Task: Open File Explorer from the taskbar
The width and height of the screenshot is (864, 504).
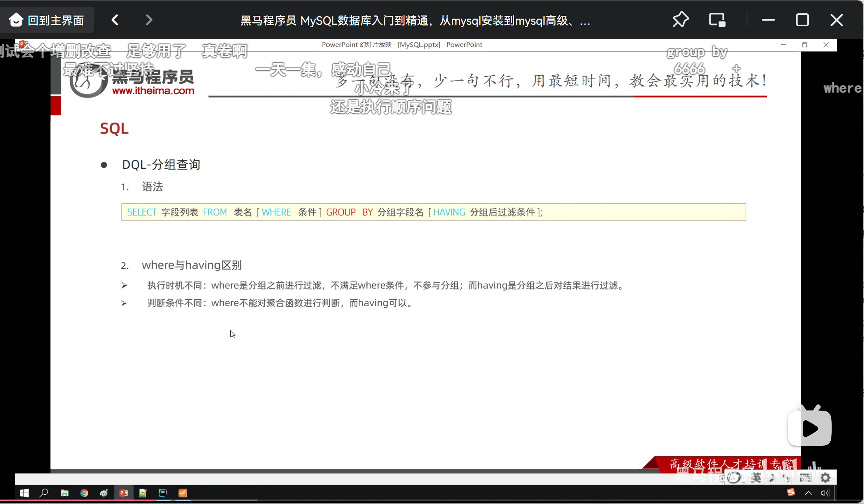Action: point(64,493)
